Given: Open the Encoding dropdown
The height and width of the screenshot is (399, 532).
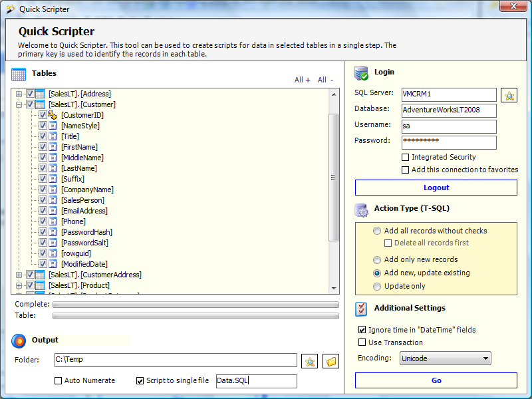Looking at the screenshot, I should pyautogui.click(x=445, y=358).
